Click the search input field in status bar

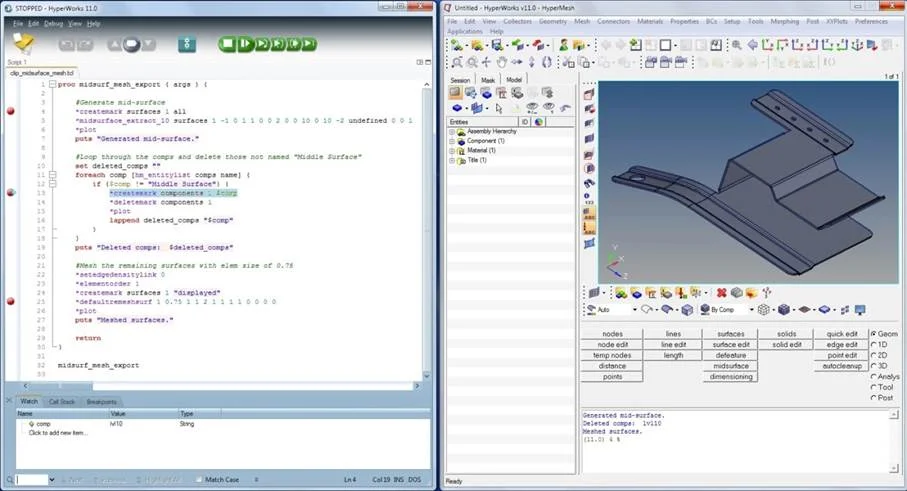coord(30,480)
